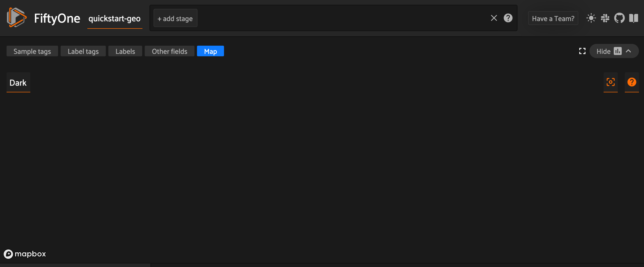644x267 pixels.
Task: Toggle the statistics display with Hide
Action: click(604, 51)
